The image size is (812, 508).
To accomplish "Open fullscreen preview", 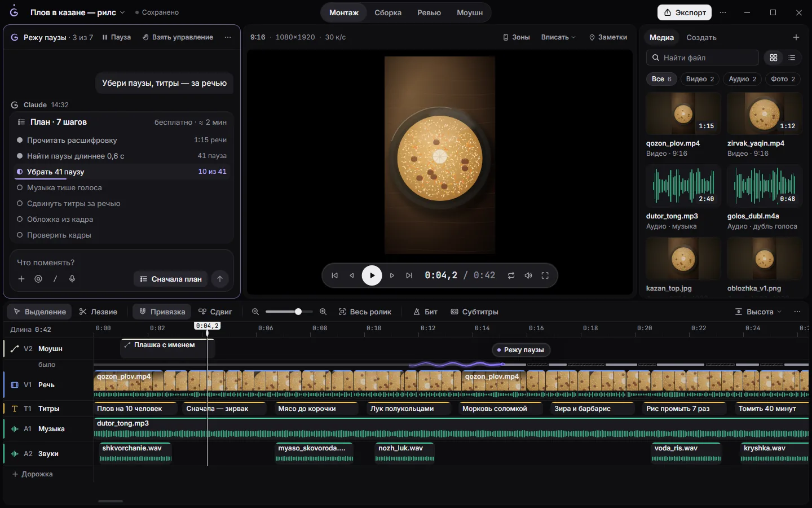I will coord(545,275).
